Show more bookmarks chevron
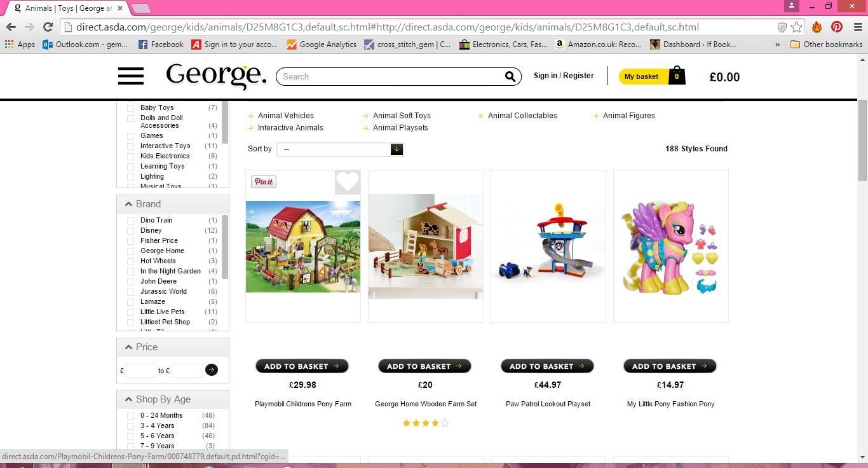The image size is (868, 468). (x=777, y=45)
